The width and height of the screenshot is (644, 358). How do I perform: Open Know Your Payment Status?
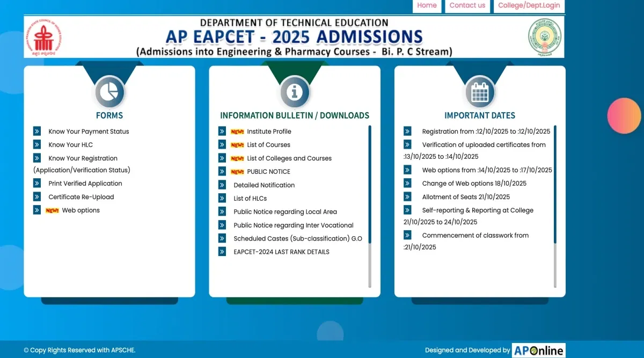tap(89, 131)
